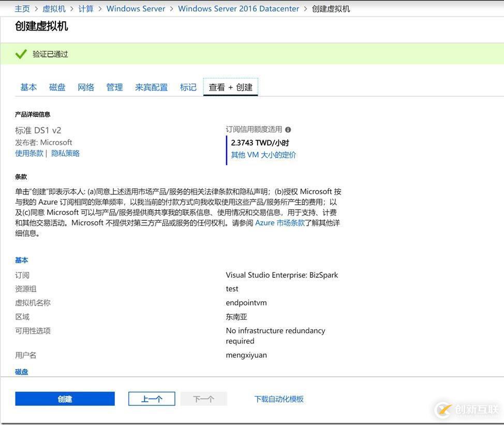Click the 虚拟机名称 field label
Image resolution: width=504 pixels, height=425 pixels.
33,302
